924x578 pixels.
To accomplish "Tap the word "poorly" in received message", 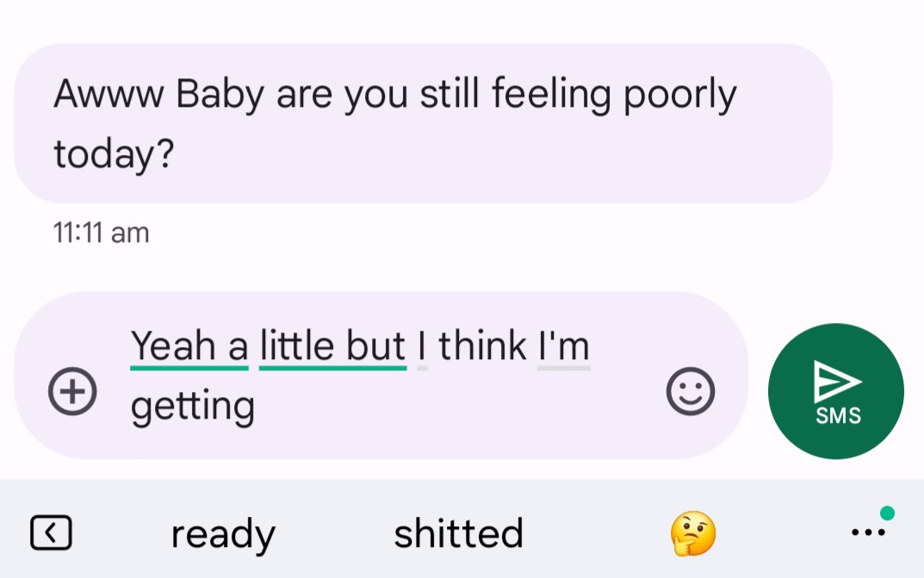I will (679, 95).
